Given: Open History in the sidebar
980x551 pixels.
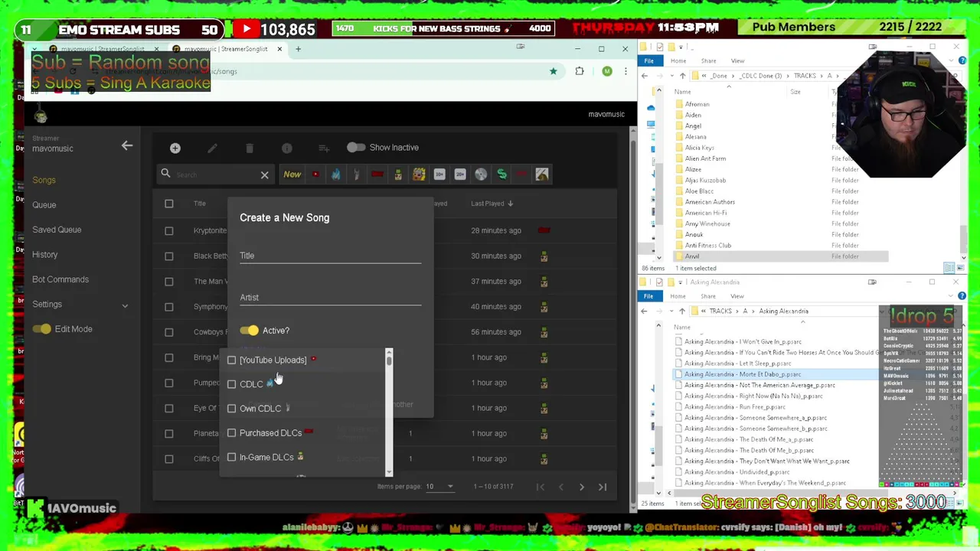Looking at the screenshot, I should click(44, 255).
